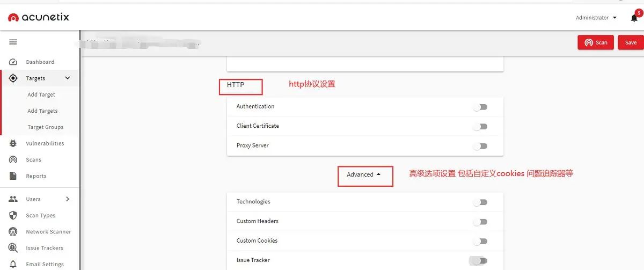Expand the Users submenu arrow
This screenshot has height=270, width=644.
(x=68, y=199)
